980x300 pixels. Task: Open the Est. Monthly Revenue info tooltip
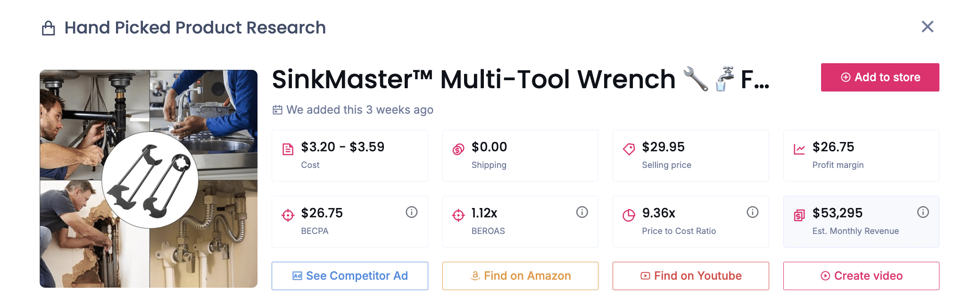tap(923, 212)
